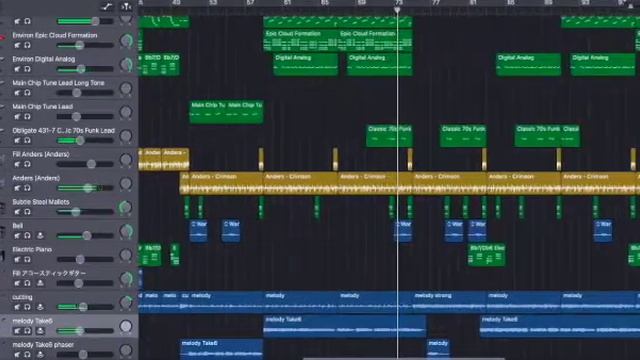Mute the cutting track
This screenshot has height=360, width=640.
17,307
